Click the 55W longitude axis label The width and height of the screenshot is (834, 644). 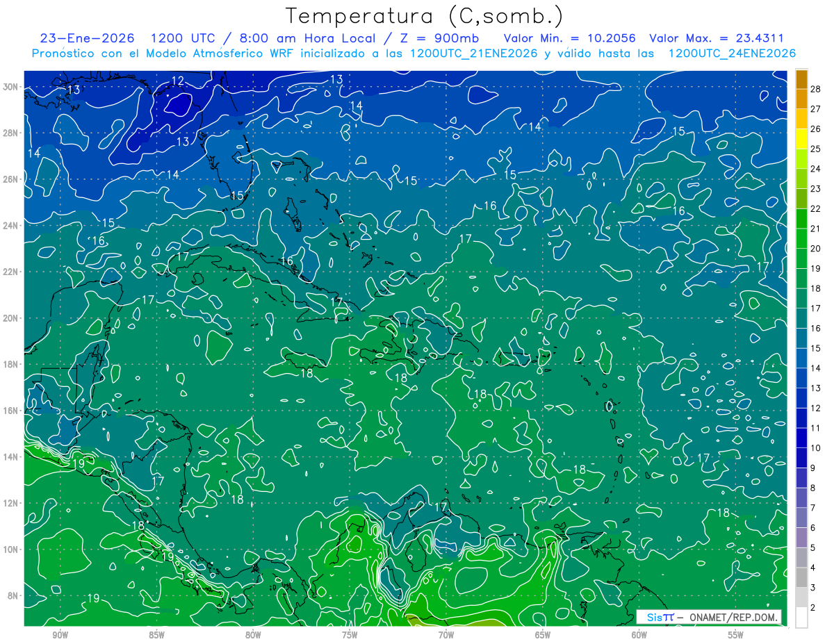736,635
